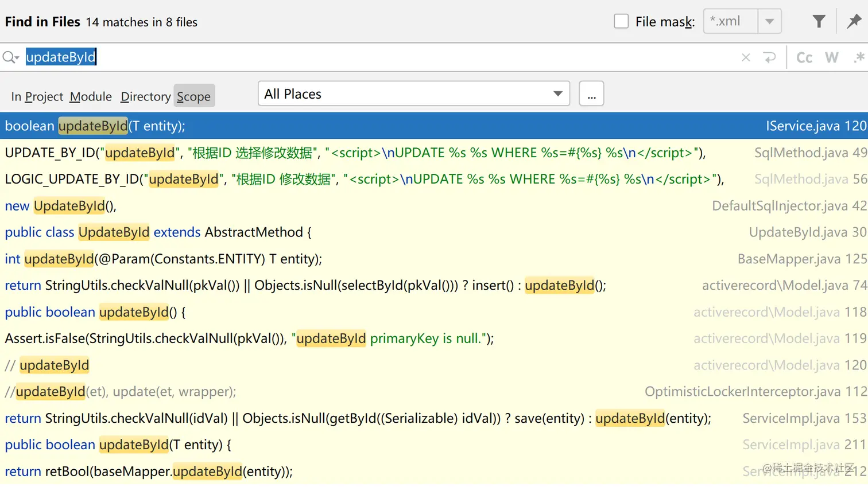Select the Scope tab
The width and height of the screenshot is (868, 487).
click(194, 96)
